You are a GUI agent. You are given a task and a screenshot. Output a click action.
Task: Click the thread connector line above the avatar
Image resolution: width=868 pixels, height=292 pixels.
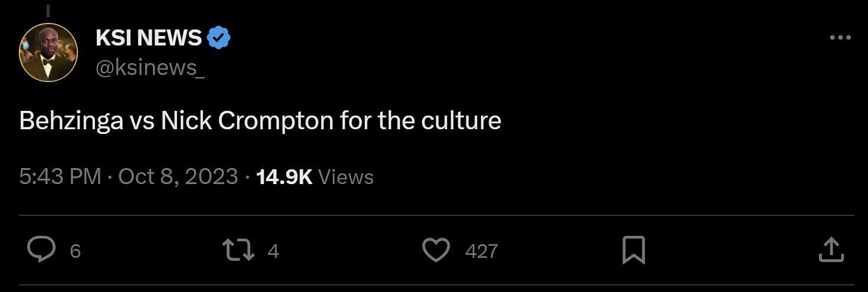(48, 11)
